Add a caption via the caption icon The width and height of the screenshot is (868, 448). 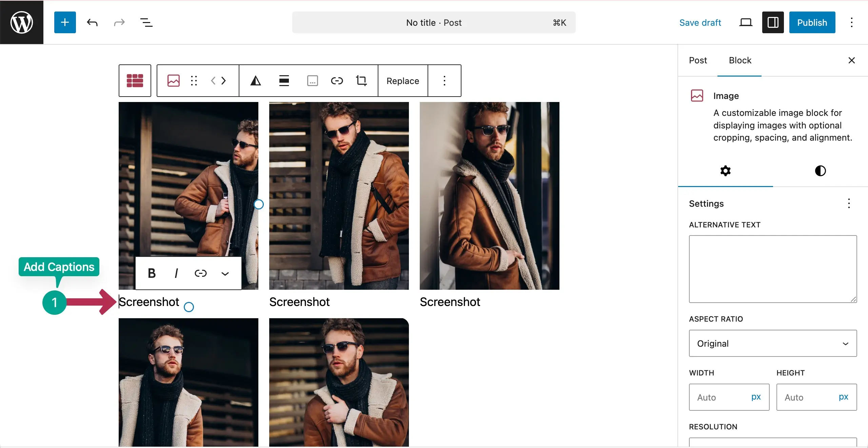pyautogui.click(x=312, y=81)
